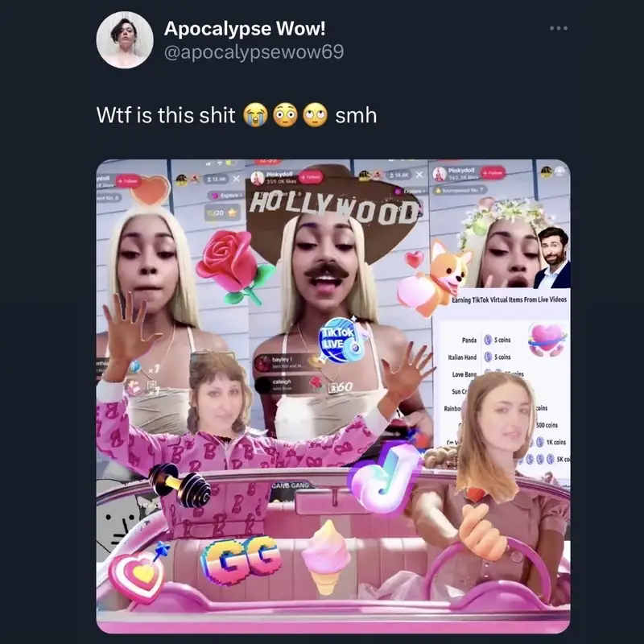Open the @apocalypsewow69 handle link

tap(254, 52)
